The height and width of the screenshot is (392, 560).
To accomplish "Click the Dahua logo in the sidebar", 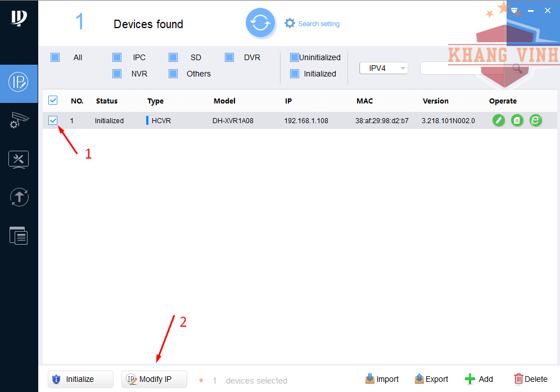I will (19, 18).
